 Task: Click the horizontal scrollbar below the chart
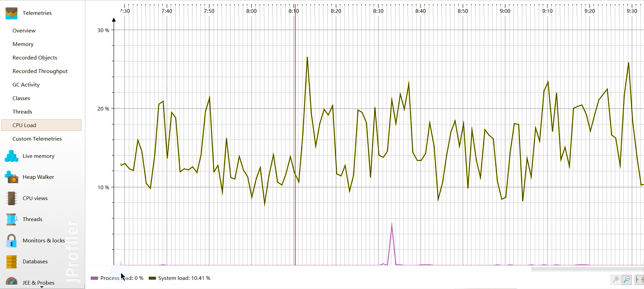587,269
